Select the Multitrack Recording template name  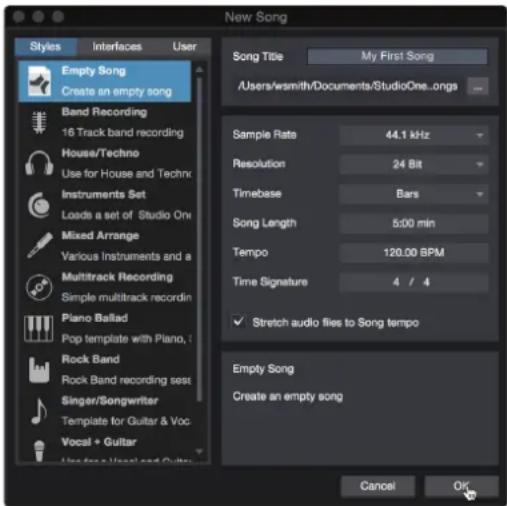[x=117, y=277]
